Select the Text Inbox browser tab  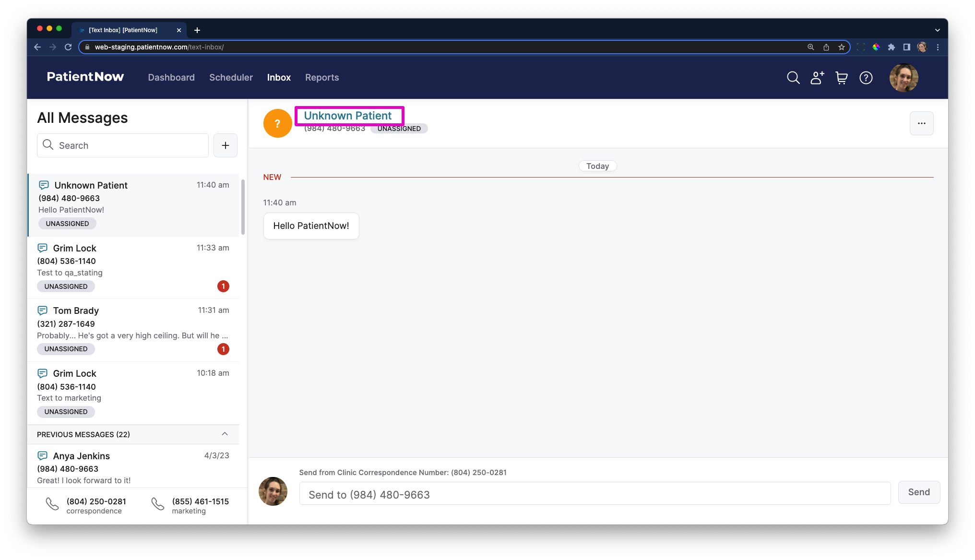pyautogui.click(x=129, y=30)
